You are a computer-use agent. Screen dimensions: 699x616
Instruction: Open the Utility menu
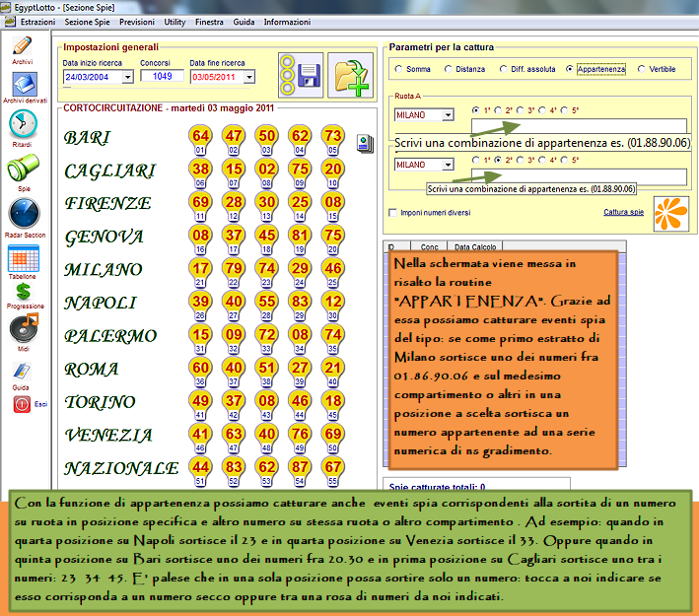tap(175, 22)
